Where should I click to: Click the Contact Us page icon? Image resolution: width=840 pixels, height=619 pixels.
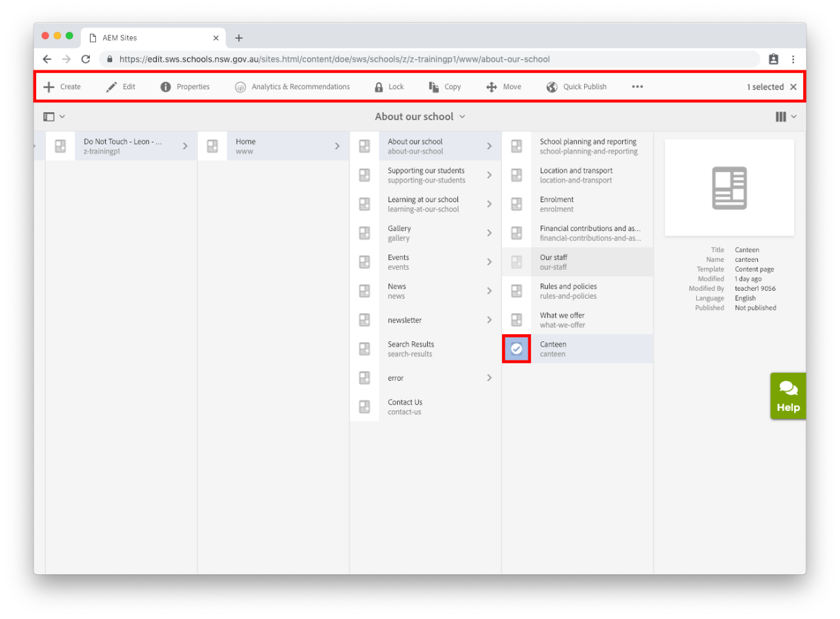tap(364, 406)
